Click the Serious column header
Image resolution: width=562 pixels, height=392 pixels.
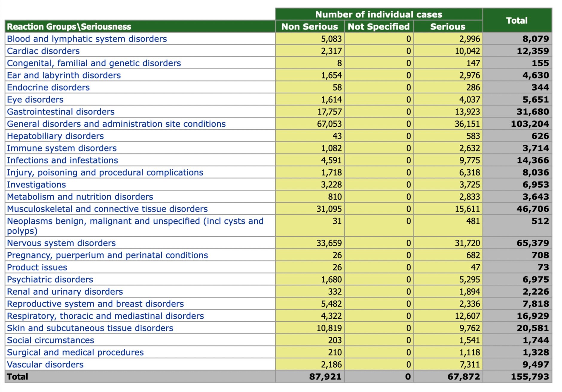tap(448, 27)
